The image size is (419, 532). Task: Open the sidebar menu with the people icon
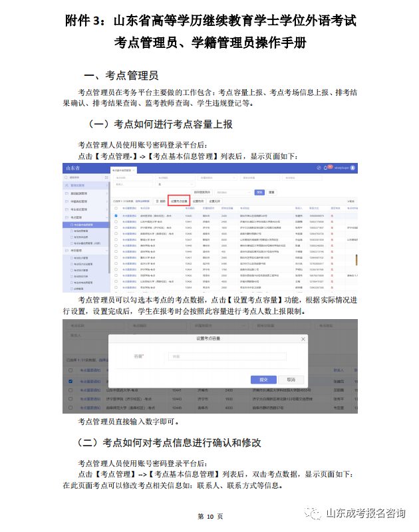pyautogui.click(x=86, y=186)
